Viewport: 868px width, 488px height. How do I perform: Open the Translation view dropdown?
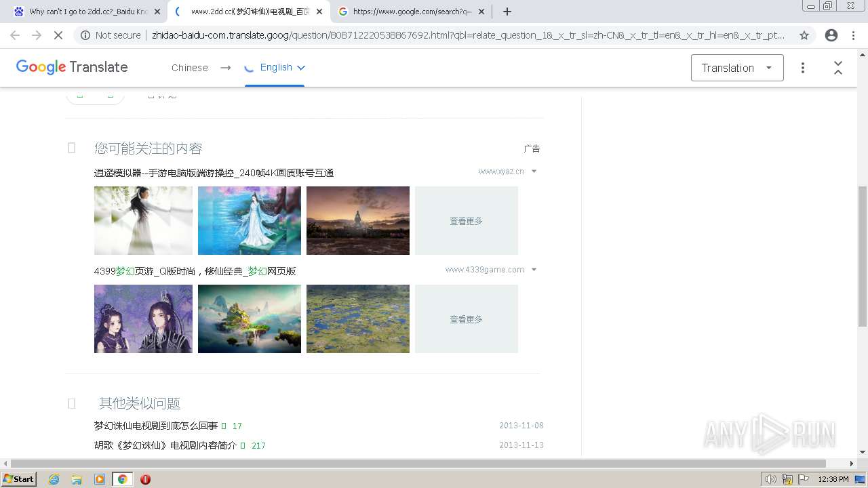pyautogui.click(x=737, y=68)
